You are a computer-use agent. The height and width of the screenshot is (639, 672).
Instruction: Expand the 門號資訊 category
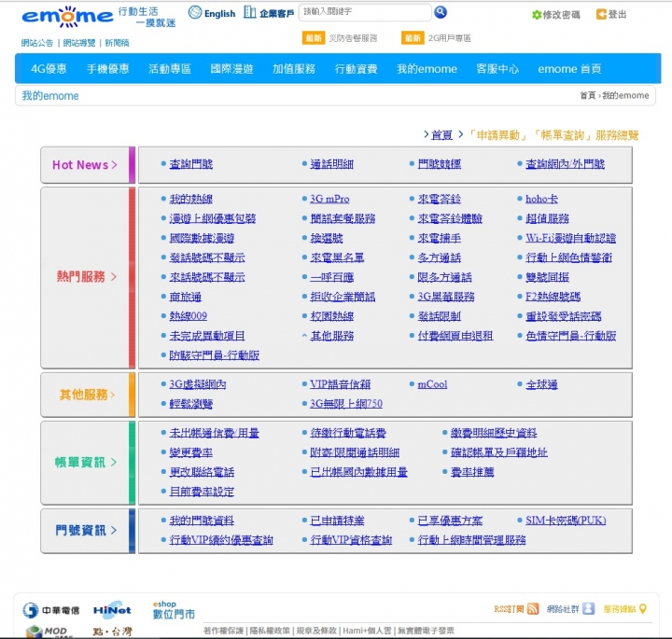[x=86, y=530]
